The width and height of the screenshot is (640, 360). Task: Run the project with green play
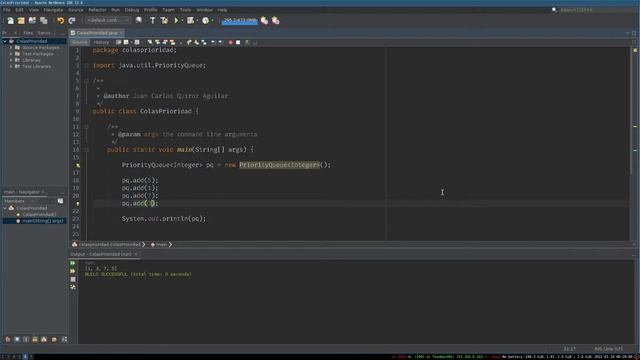click(176, 20)
